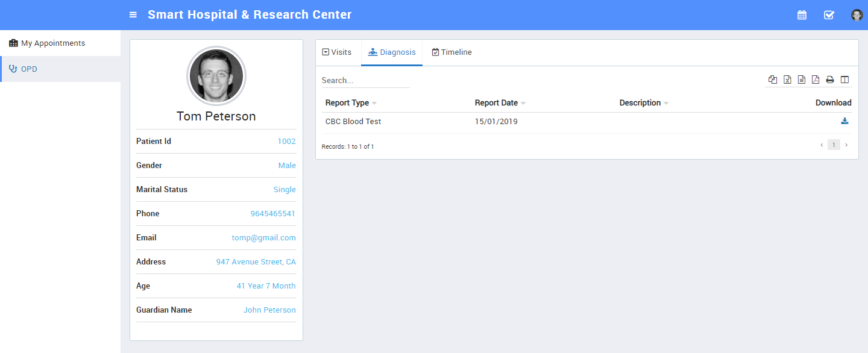
Task: Export the table to Excel
Action: [x=787, y=80]
